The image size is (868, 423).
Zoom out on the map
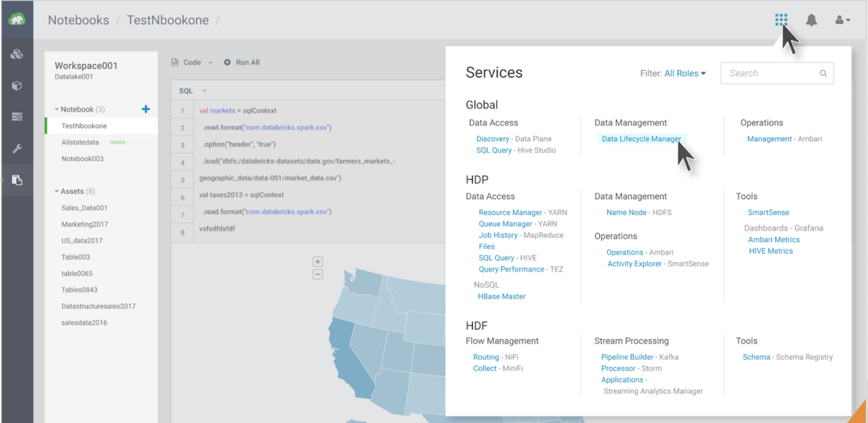tap(318, 274)
